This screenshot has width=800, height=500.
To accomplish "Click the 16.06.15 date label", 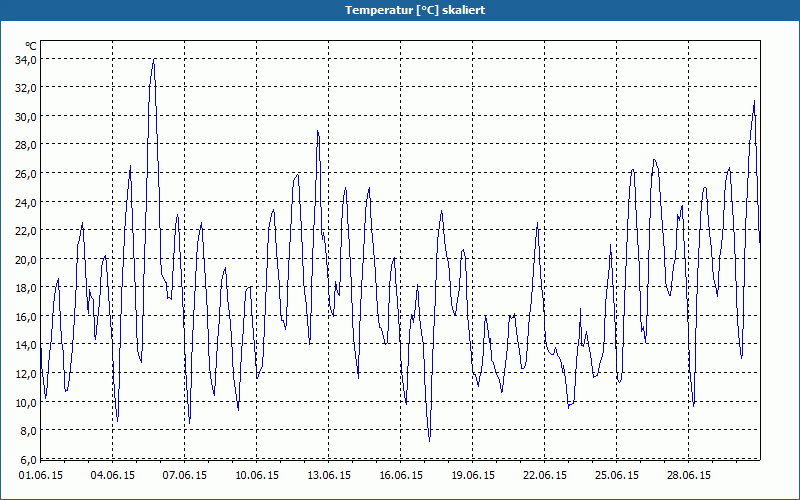I will 401,475.
